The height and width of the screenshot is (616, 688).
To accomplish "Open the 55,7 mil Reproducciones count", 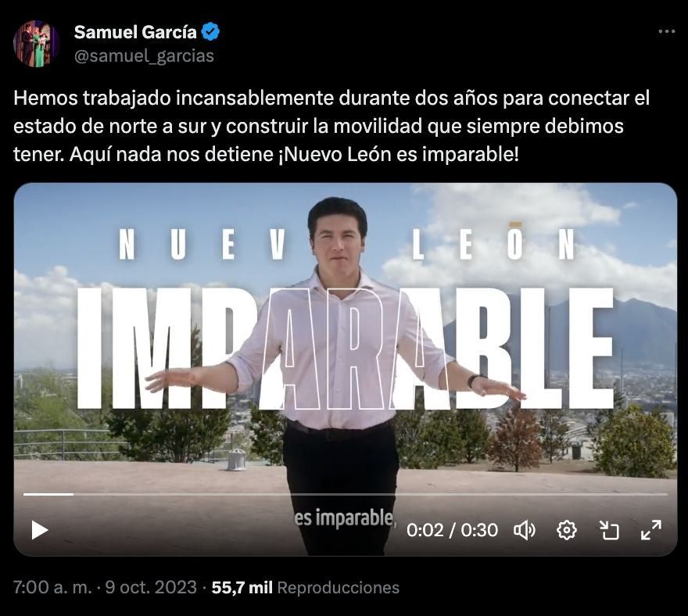I will [x=306, y=588].
